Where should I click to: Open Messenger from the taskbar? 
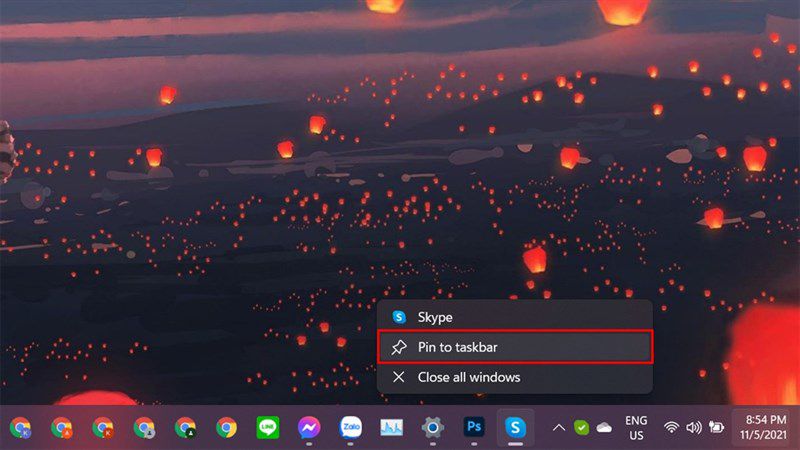[x=309, y=428]
